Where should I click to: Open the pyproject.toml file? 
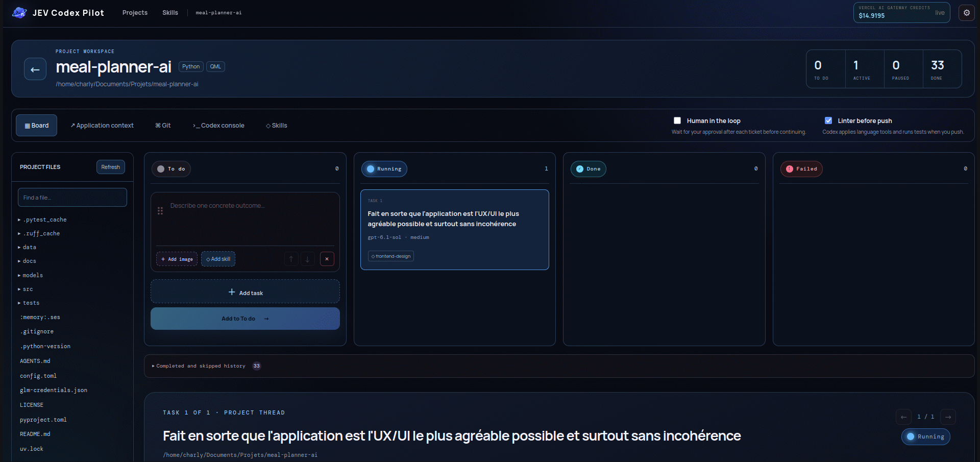pos(43,420)
